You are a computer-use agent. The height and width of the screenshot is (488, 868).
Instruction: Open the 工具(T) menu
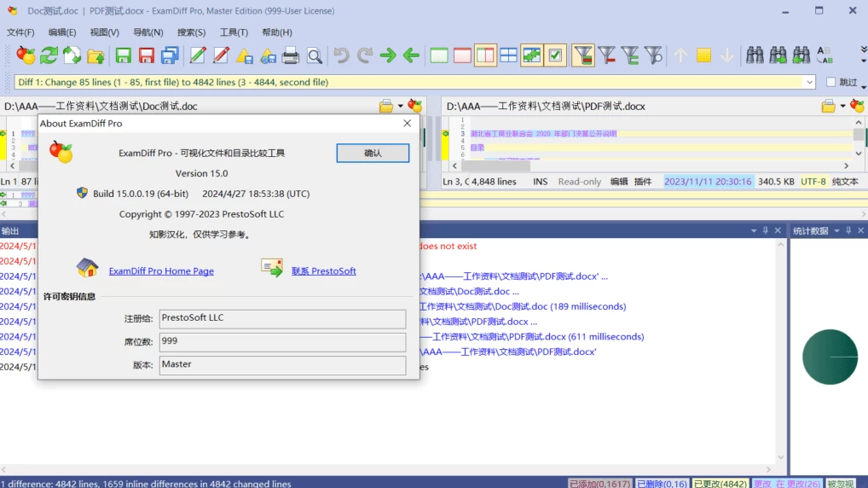point(234,32)
